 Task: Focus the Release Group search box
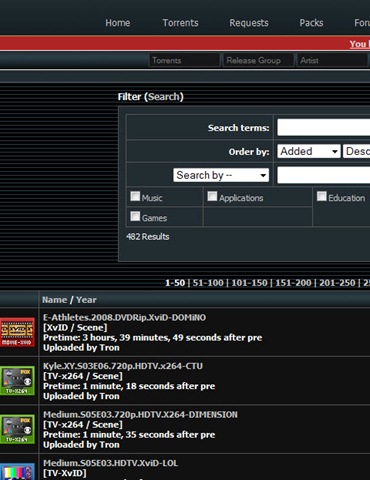click(x=258, y=60)
